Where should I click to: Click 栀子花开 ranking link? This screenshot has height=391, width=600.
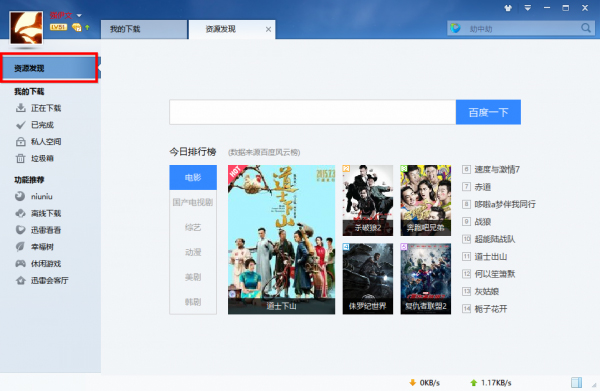pyautogui.click(x=491, y=309)
